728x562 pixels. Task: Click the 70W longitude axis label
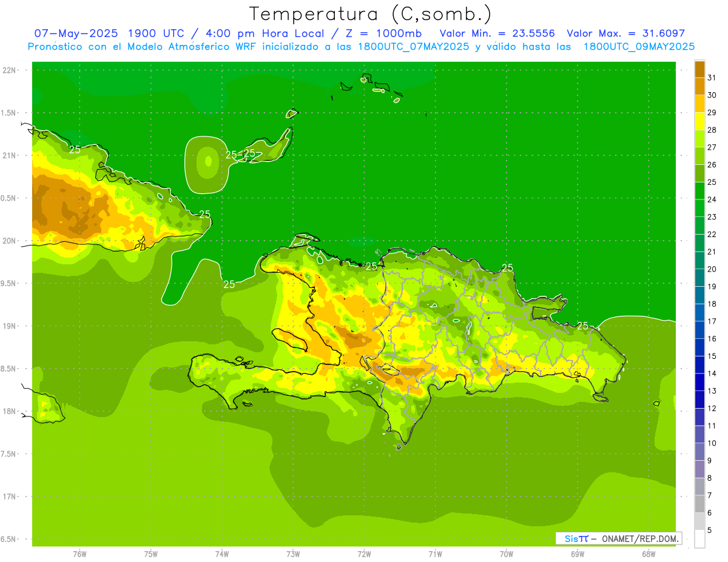[x=507, y=554]
